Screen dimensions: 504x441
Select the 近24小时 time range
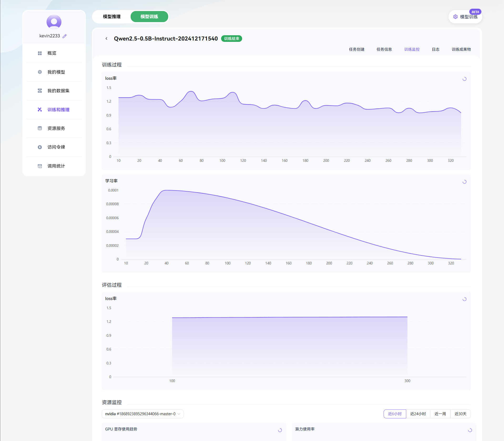click(x=418, y=414)
